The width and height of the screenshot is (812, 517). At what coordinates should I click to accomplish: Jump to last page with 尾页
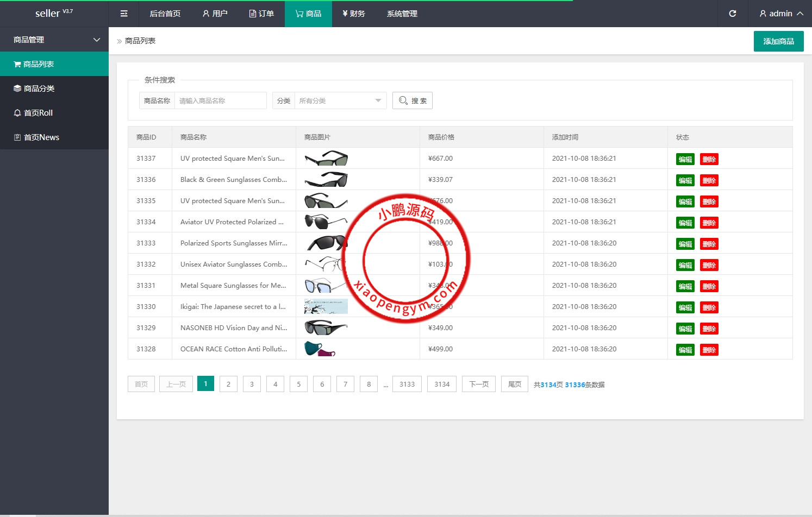[514, 384]
